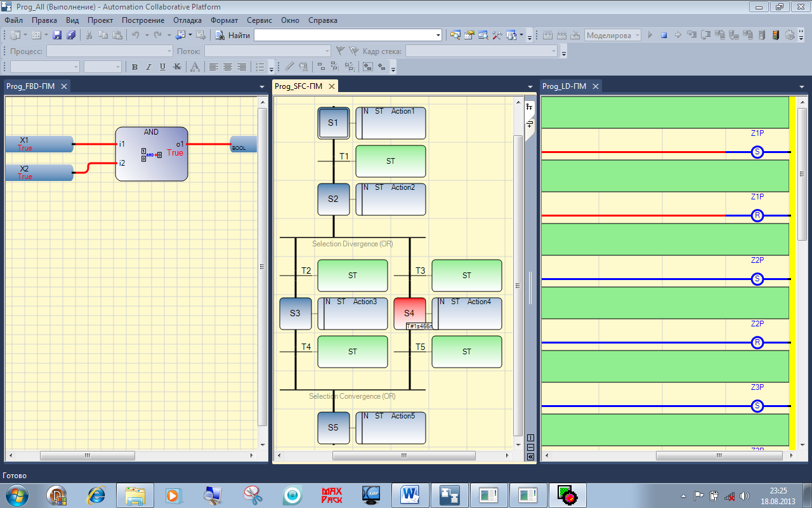812x508 pixels.
Task: Open Internet Explorer from taskbar
Action: 96,495
